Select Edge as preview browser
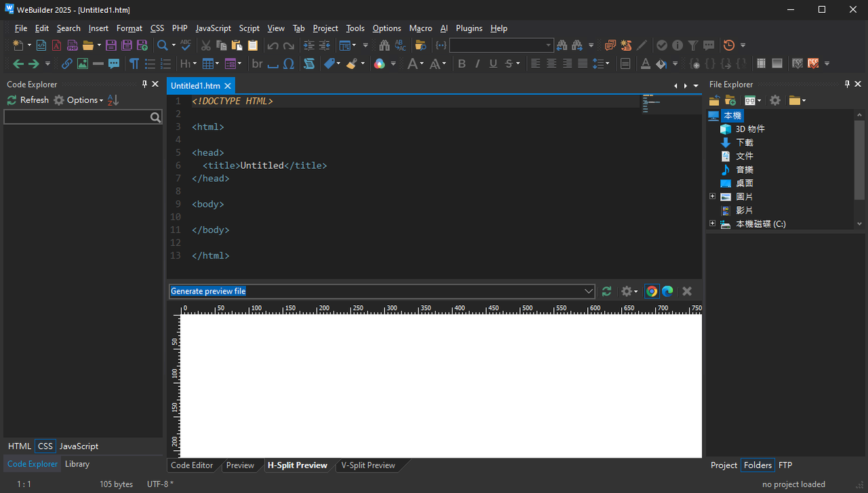 click(x=667, y=291)
